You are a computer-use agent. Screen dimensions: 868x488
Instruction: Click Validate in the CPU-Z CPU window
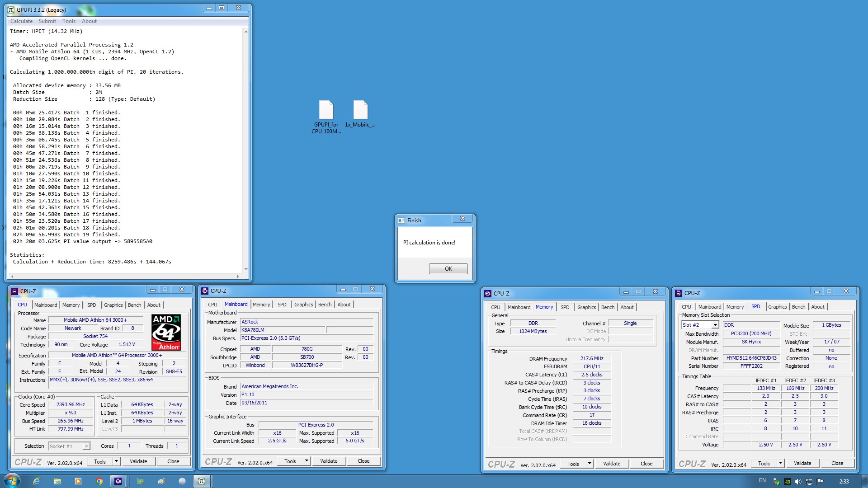(138, 461)
